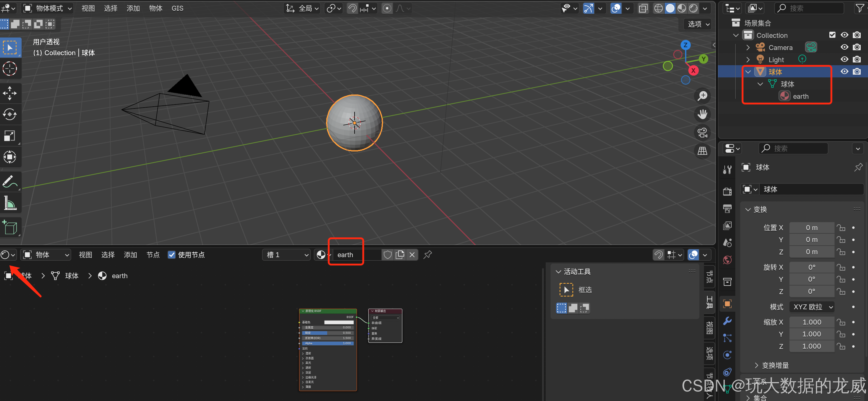868x401 pixels.
Task: Disable Light object rendering camera icon
Action: [x=856, y=59]
